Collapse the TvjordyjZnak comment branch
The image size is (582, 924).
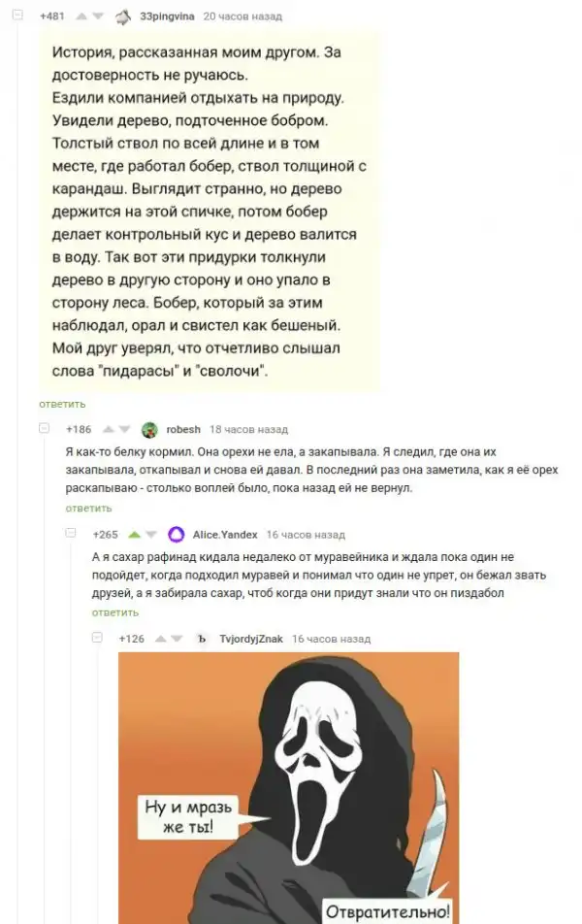pos(97,638)
